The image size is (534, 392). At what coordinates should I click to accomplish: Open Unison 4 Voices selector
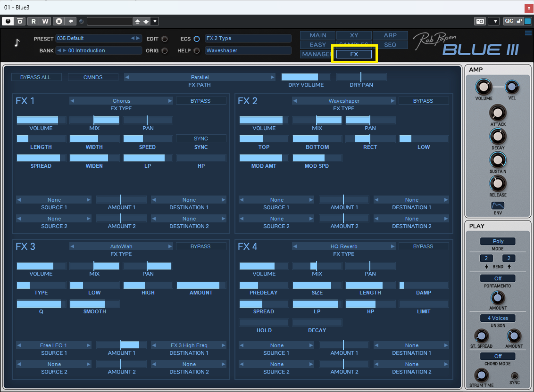pos(498,318)
